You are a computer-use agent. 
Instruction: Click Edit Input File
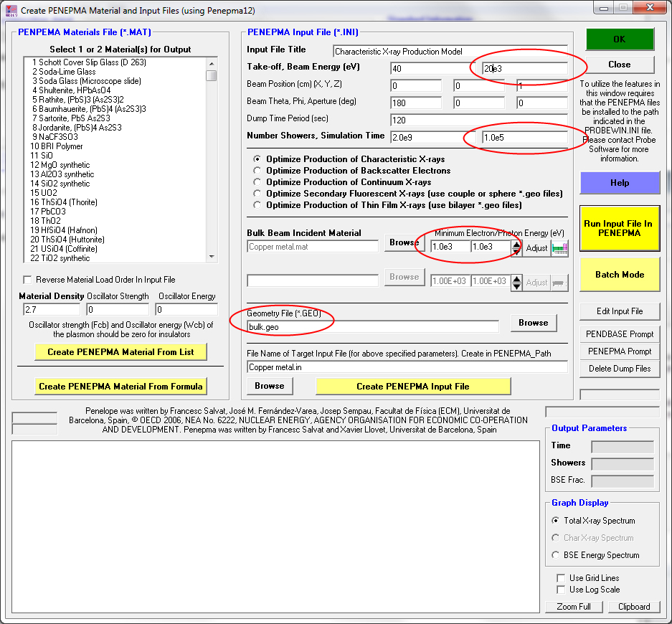click(620, 311)
